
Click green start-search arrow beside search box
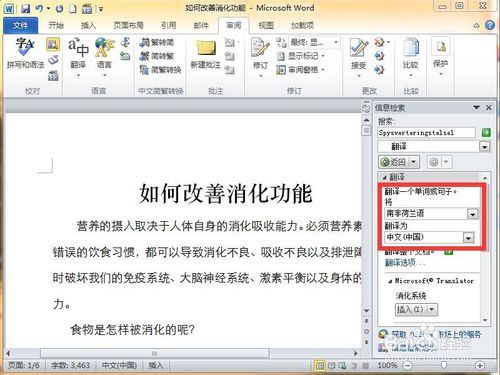tap(486, 132)
